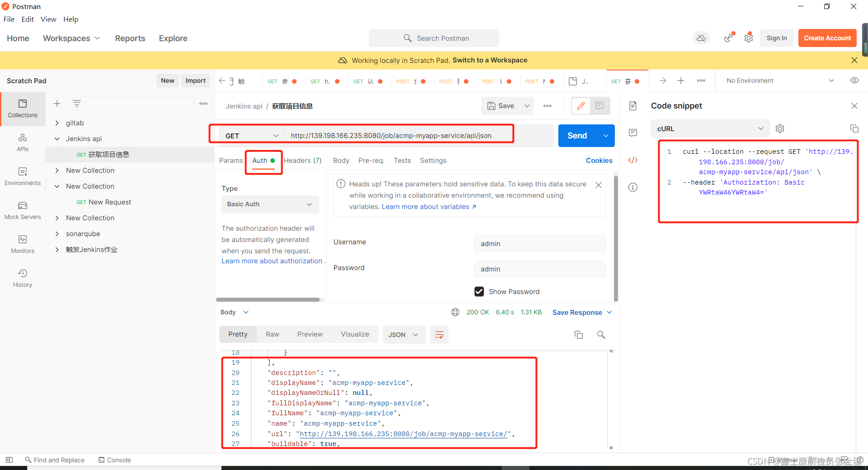Image resolution: width=868 pixels, height=470 pixels.
Task: Open the Postman Console
Action: tap(114, 460)
